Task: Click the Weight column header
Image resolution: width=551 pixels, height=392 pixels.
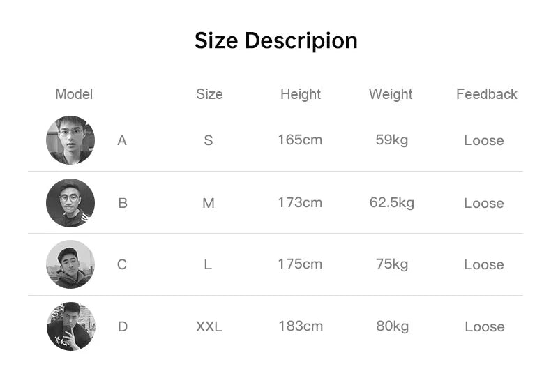Action: 391,94
